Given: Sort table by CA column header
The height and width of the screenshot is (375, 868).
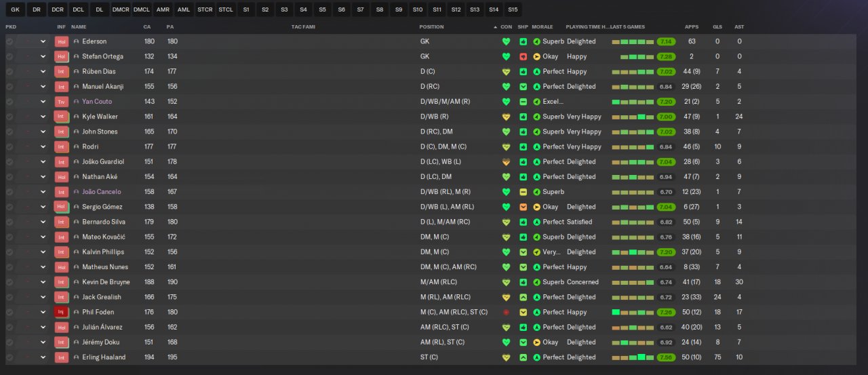Looking at the screenshot, I should coord(147,27).
